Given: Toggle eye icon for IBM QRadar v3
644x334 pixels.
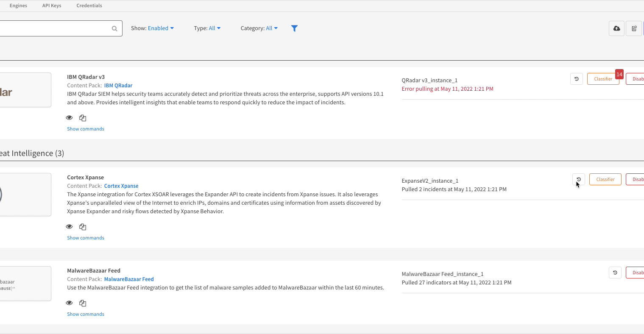Looking at the screenshot, I should pyautogui.click(x=69, y=118).
